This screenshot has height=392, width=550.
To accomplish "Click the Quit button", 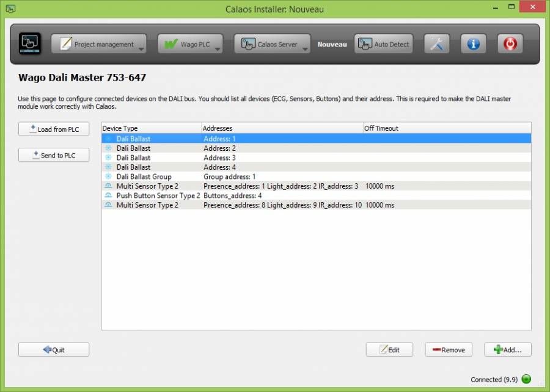I will click(54, 350).
